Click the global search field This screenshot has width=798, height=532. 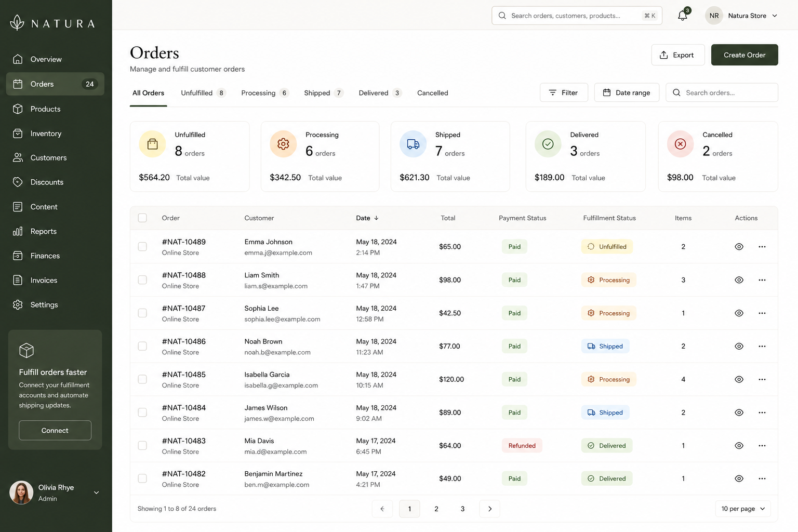[577, 16]
